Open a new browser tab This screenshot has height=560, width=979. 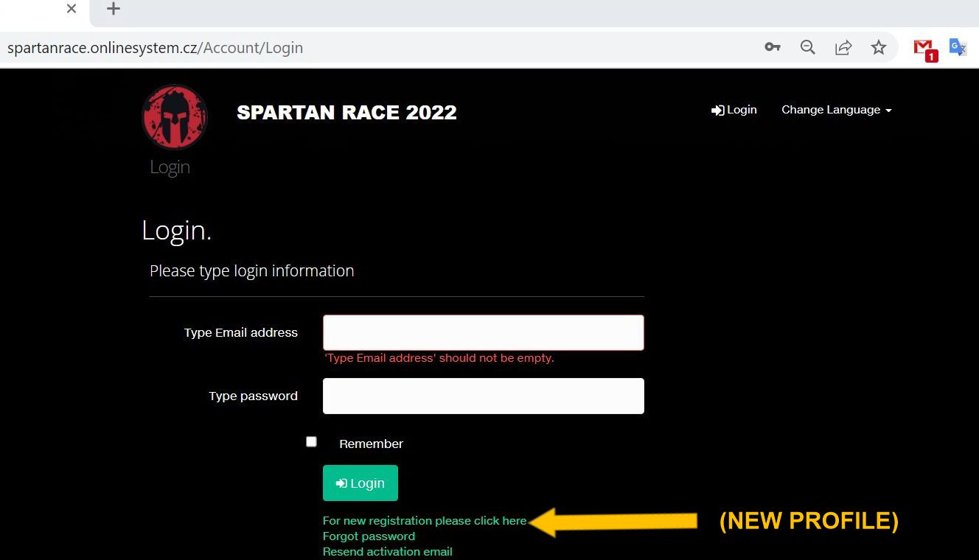coord(113,9)
